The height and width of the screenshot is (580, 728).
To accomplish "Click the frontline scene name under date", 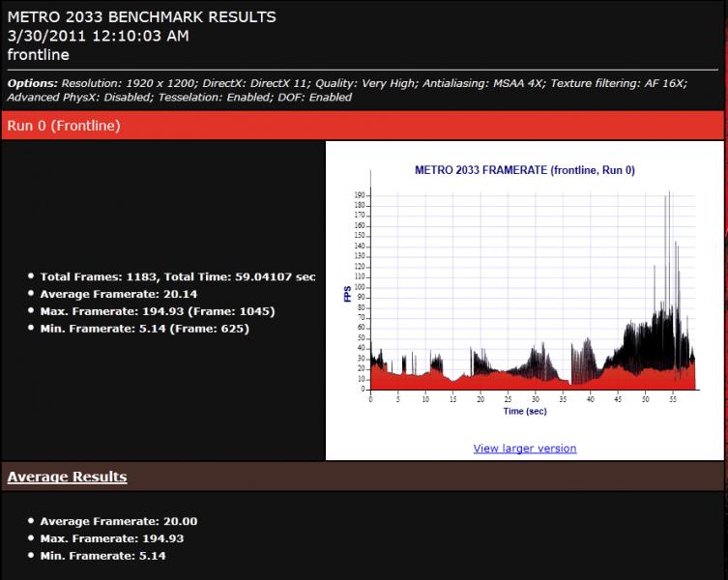I will click(38, 55).
